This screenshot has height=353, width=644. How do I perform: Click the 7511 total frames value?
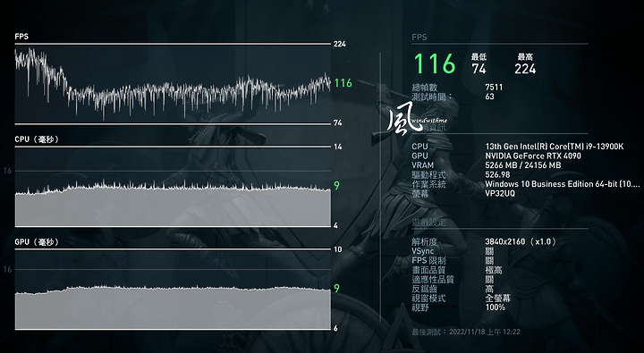tap(494, 87)
